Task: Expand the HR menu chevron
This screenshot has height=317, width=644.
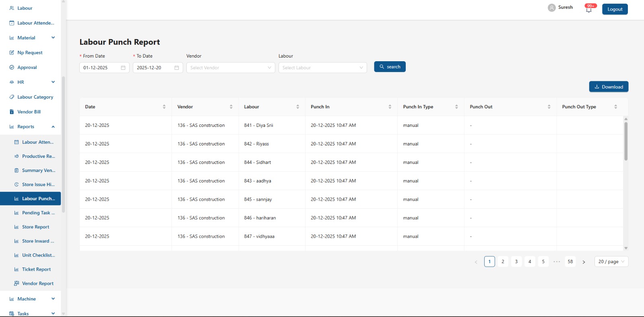Action: point(53,82)
